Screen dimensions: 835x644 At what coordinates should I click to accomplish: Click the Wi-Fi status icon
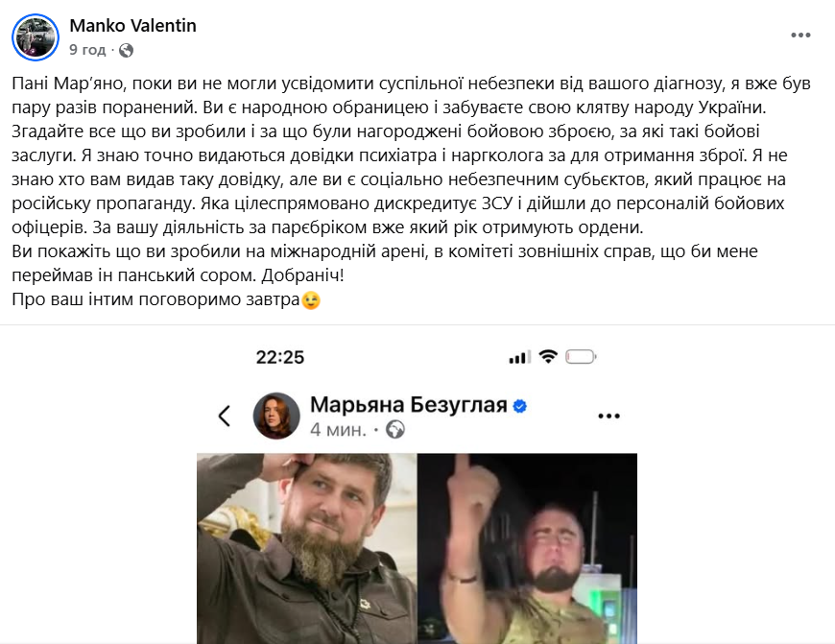(x=548, y=356)
